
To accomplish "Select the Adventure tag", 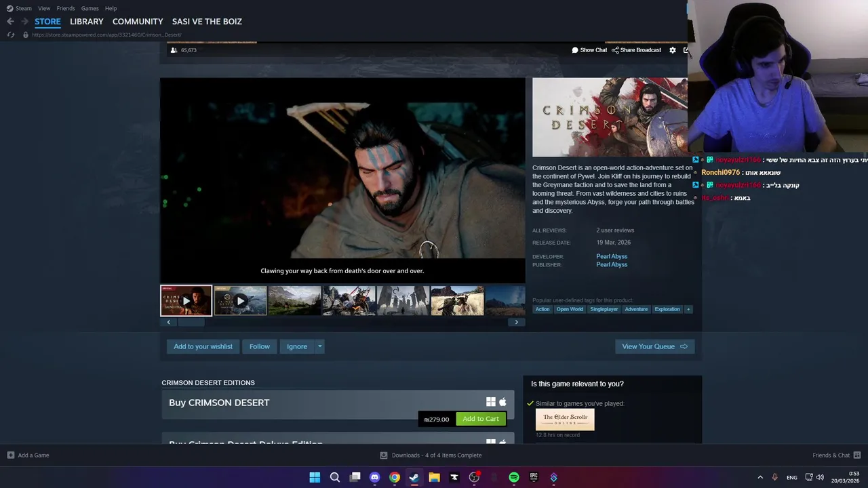I will [636, 309].
